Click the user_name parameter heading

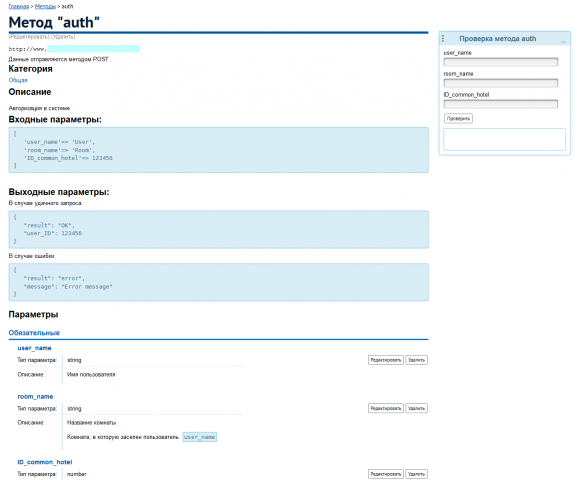click(x=34, y=348)
